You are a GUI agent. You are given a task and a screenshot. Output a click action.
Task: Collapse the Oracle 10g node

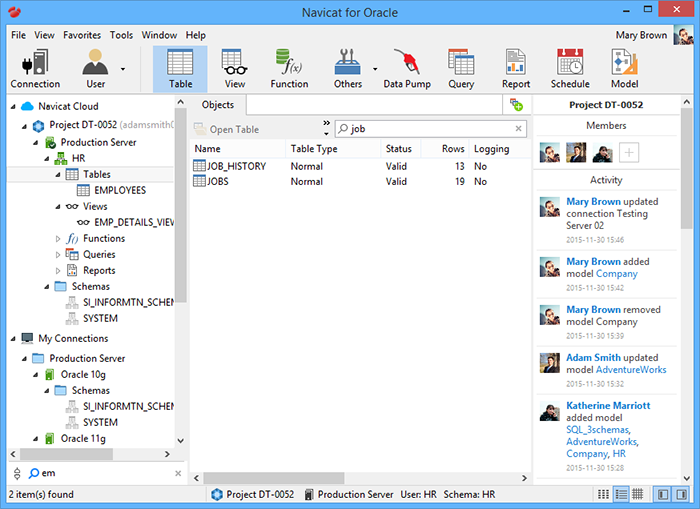(36, 375)
